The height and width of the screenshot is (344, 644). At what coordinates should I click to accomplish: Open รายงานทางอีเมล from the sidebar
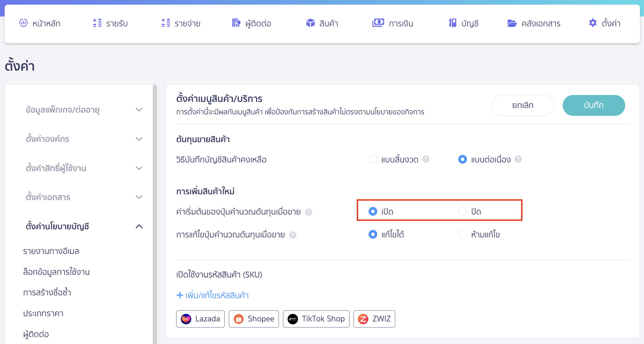coord(51,251)
